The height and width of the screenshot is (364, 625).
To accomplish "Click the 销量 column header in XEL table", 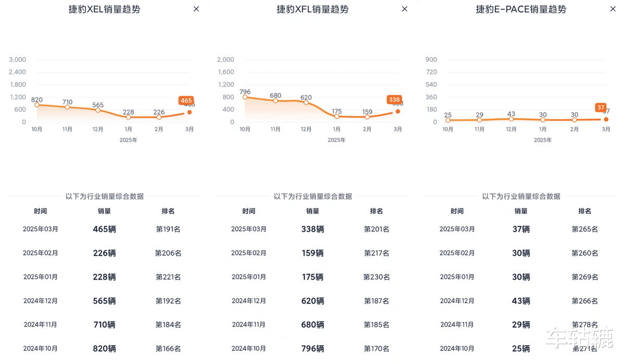I will 104,211.
